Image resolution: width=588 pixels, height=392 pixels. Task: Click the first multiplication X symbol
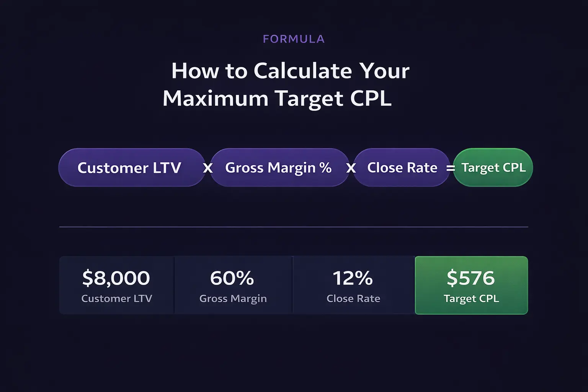tap(208, 168)
